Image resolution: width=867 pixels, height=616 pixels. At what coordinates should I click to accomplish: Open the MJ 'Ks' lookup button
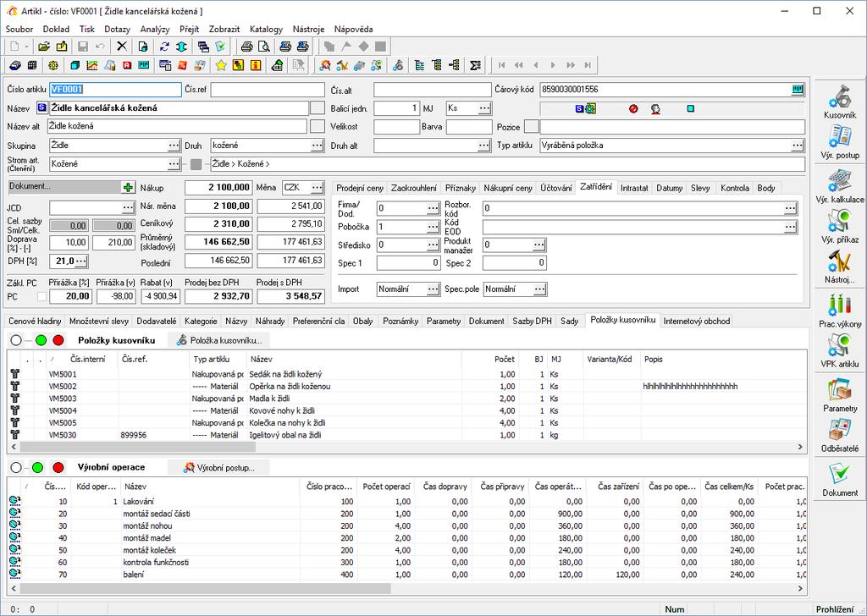[x=484, y=107]
